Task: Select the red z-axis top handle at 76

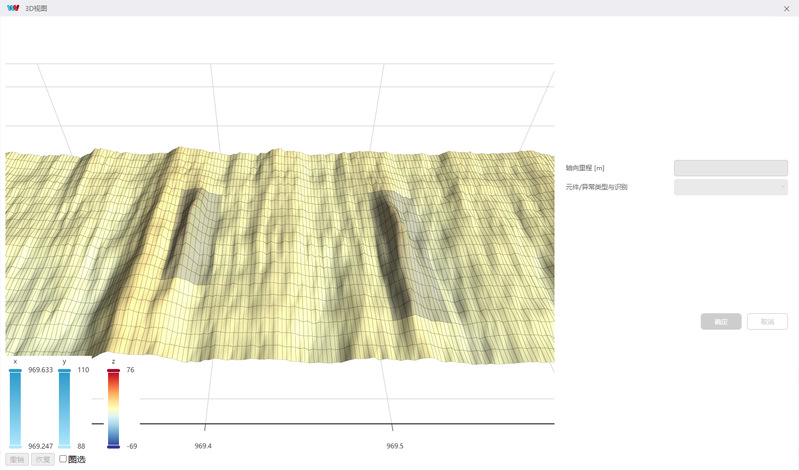Action: [x=113, y=371]
